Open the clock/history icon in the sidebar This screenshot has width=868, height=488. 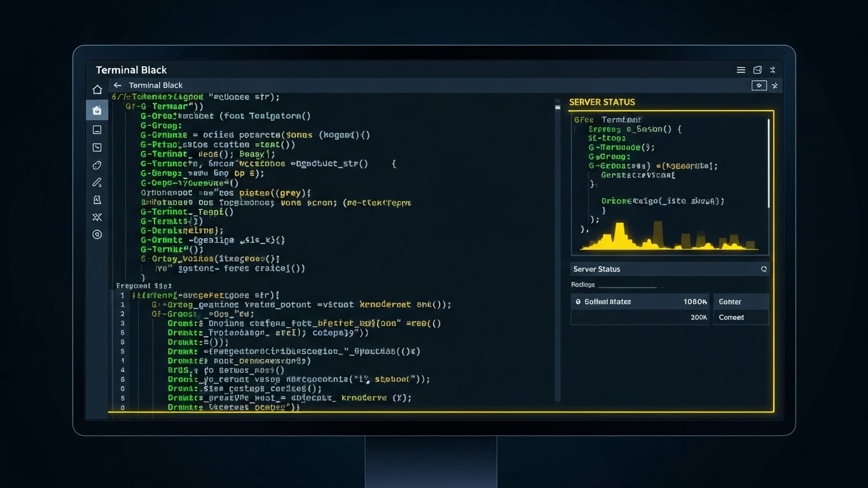(x=97, y=147)
